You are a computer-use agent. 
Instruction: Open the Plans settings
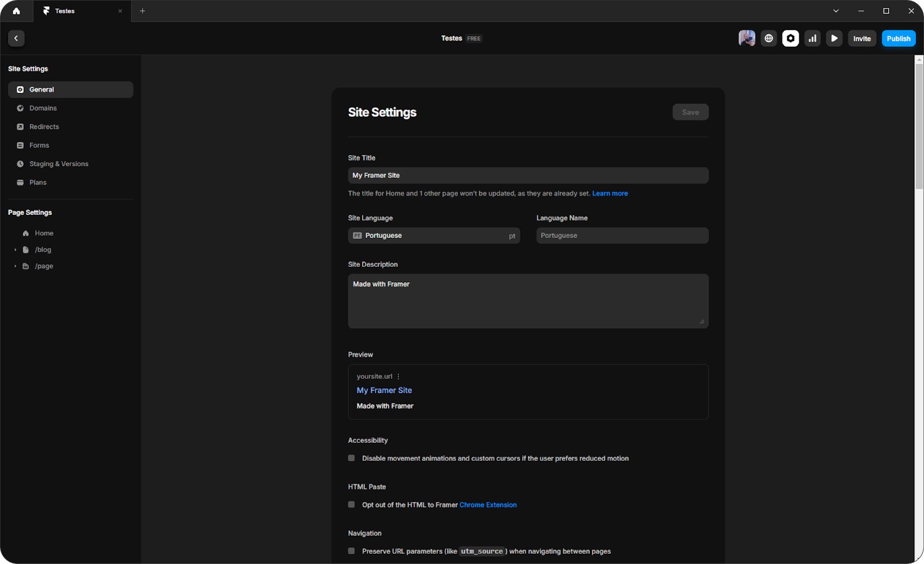click(70, 182)
